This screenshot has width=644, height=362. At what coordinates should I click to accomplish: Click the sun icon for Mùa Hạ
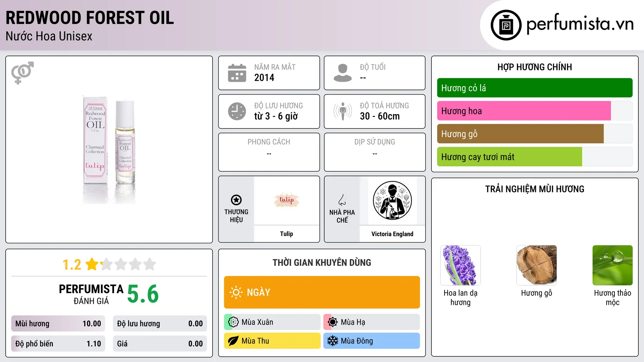point(333,322)
